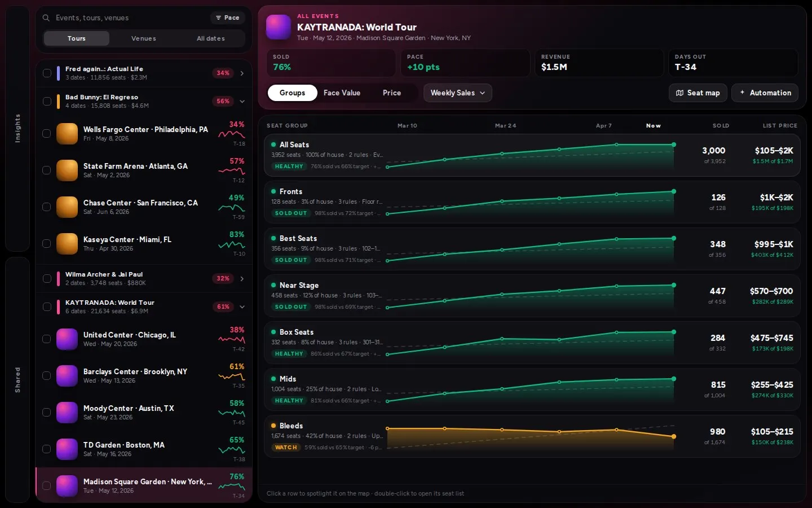Select the All Seats group row

tap(532, 155)
